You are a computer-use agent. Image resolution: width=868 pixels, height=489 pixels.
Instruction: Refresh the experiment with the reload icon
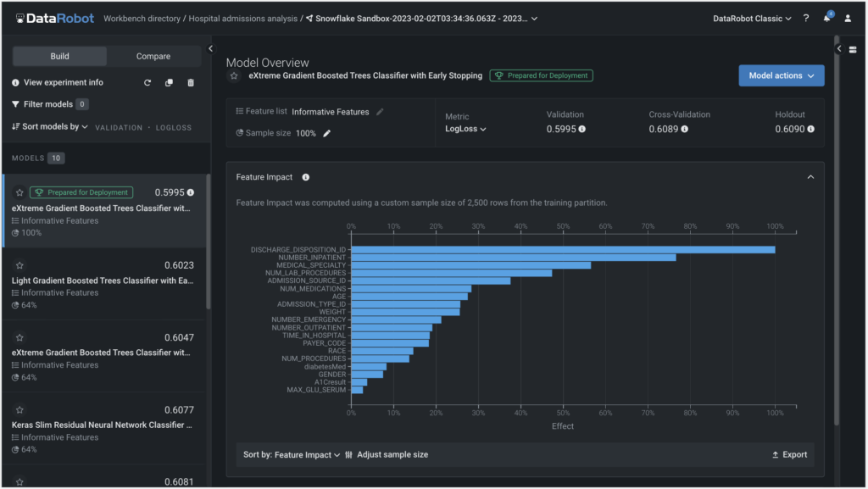(x=147, y=82)
